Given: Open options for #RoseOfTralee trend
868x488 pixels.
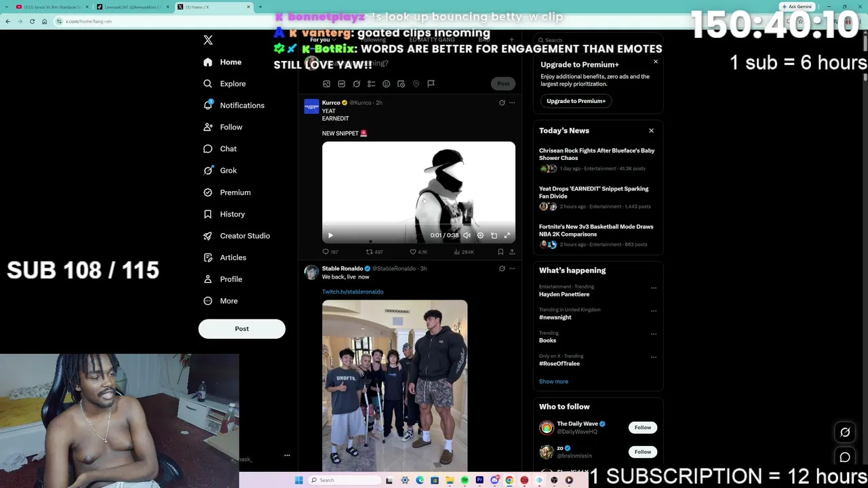Looking at the screenshot, I should click(654, 357).
